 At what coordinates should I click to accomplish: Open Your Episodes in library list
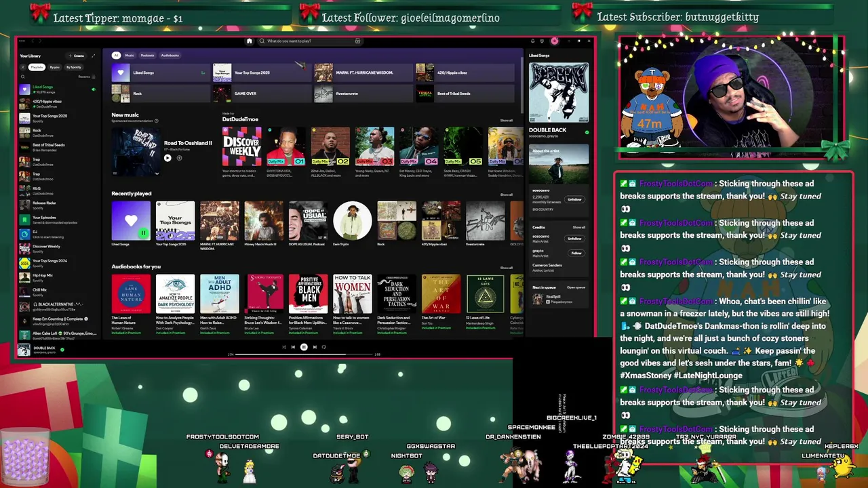pos(58,220)
